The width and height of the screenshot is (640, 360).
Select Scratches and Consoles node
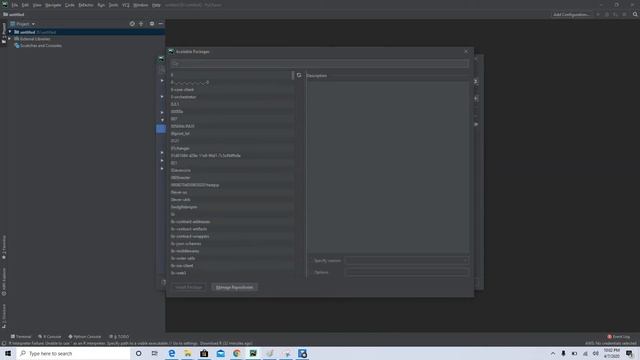pos(41,46)
